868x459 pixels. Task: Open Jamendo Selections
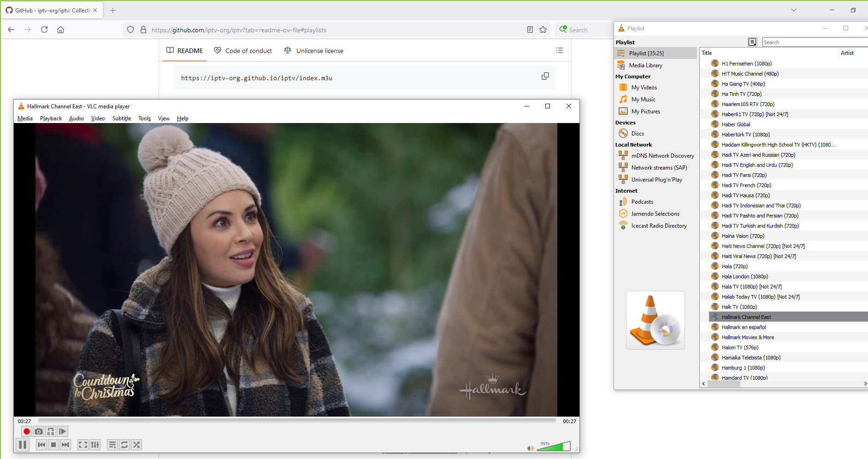656,214
